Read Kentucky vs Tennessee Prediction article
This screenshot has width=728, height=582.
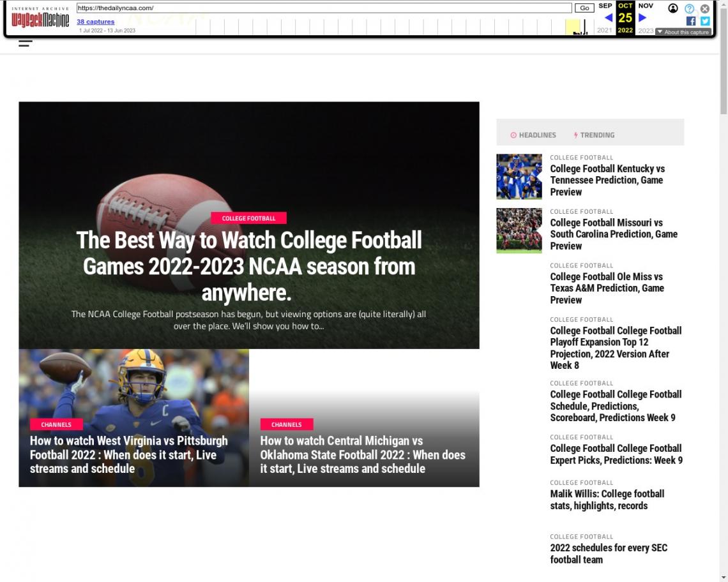(607, 180)
